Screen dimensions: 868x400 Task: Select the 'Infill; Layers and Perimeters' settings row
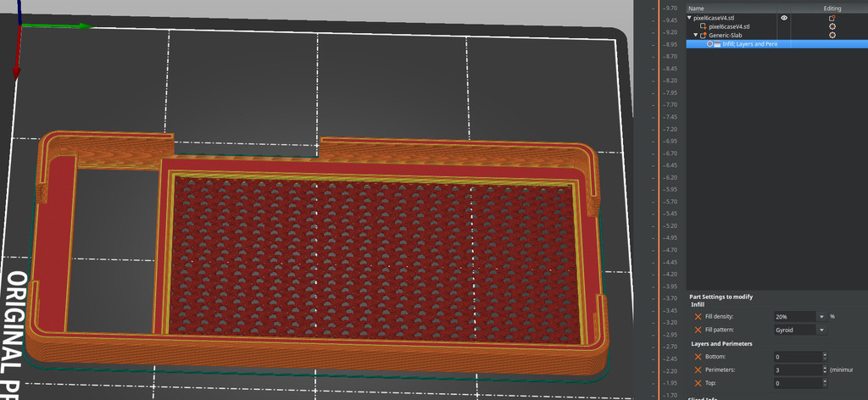777,44
